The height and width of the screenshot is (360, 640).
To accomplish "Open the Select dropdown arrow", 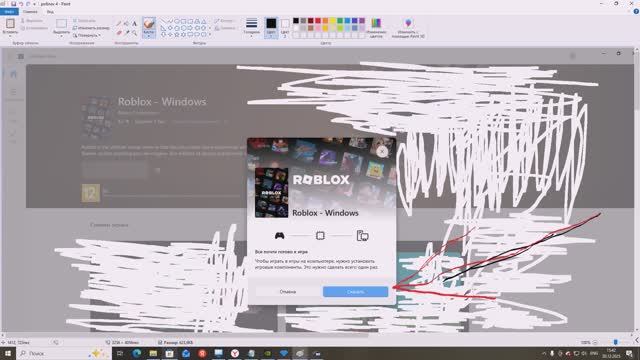I will [x=61, y=36].
